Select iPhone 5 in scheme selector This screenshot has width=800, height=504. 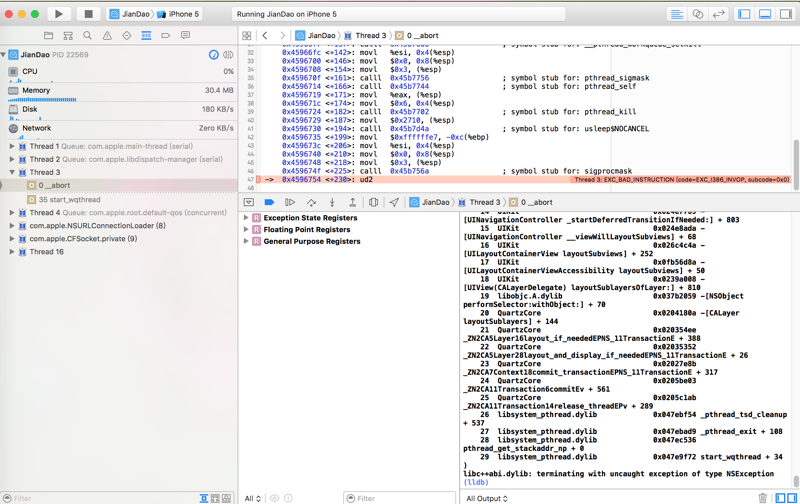coord(182,14)
